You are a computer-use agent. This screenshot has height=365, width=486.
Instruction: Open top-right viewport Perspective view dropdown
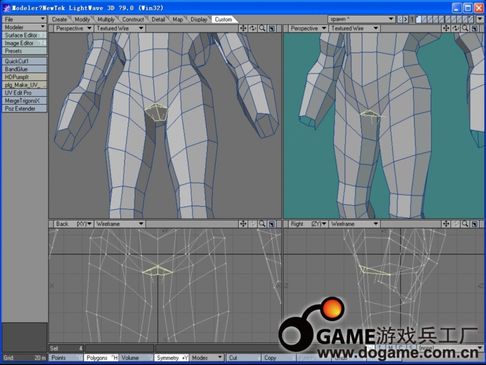point(308,28)
